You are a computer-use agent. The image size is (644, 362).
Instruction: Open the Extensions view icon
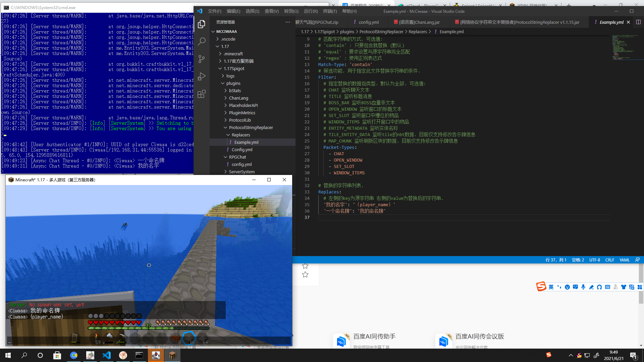(x=202, y=94)
